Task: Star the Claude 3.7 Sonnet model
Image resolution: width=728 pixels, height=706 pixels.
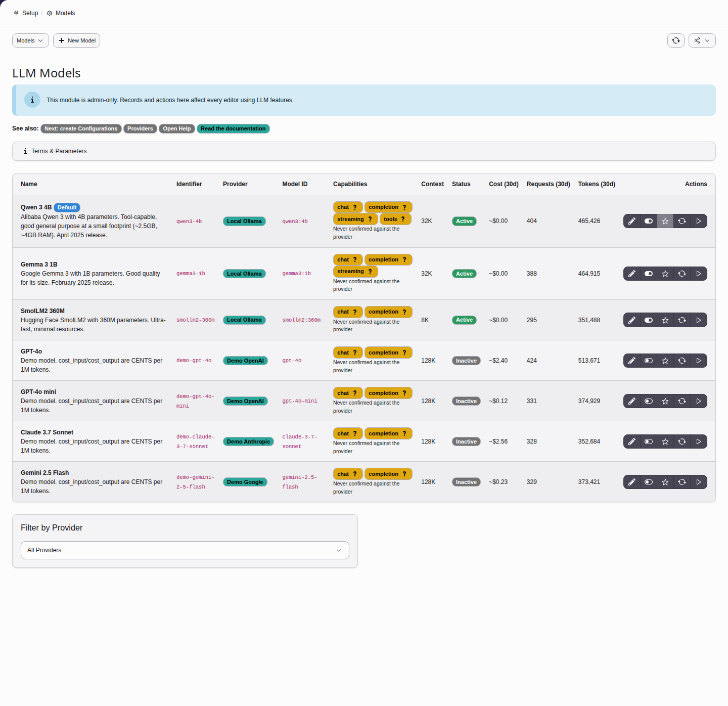Action: click(665, 442)
